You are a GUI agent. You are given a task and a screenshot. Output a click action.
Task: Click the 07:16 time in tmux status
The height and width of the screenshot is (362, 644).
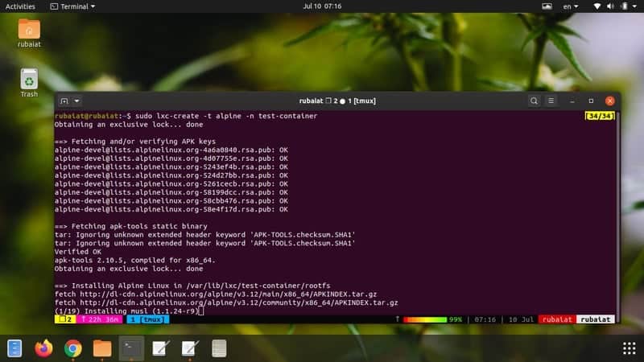(485, 319)
